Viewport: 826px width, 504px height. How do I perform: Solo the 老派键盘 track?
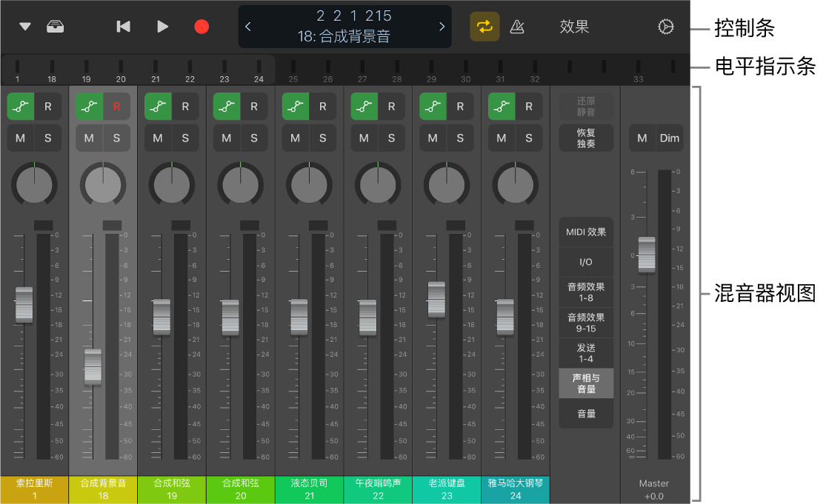(460, 138)
